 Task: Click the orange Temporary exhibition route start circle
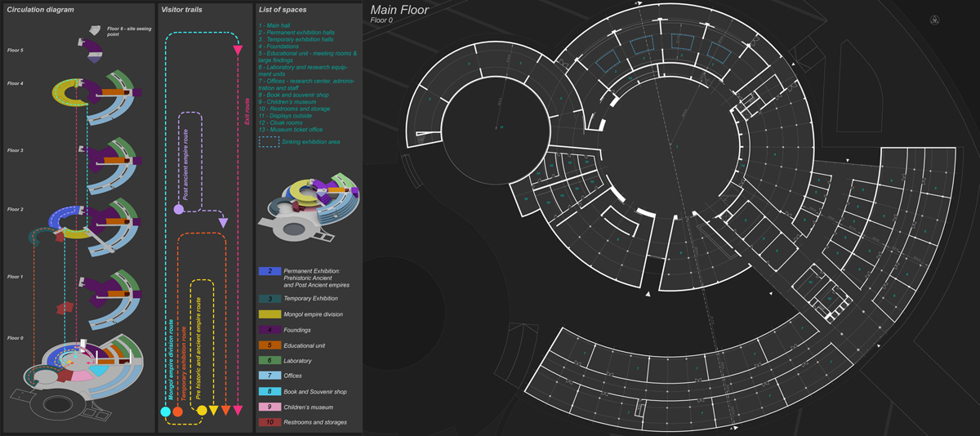pos(177,412)
